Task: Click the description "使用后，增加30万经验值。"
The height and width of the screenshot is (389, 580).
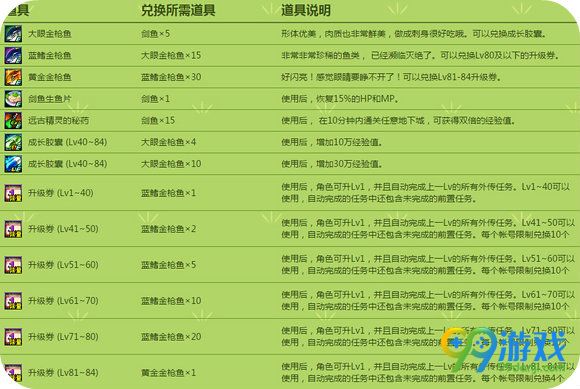Action: 332,164
